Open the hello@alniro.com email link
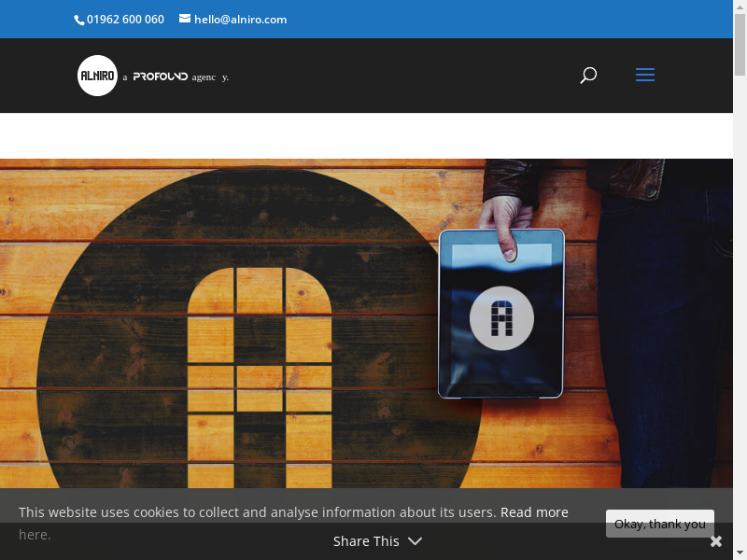747x560 pixels. coord(240,20)
